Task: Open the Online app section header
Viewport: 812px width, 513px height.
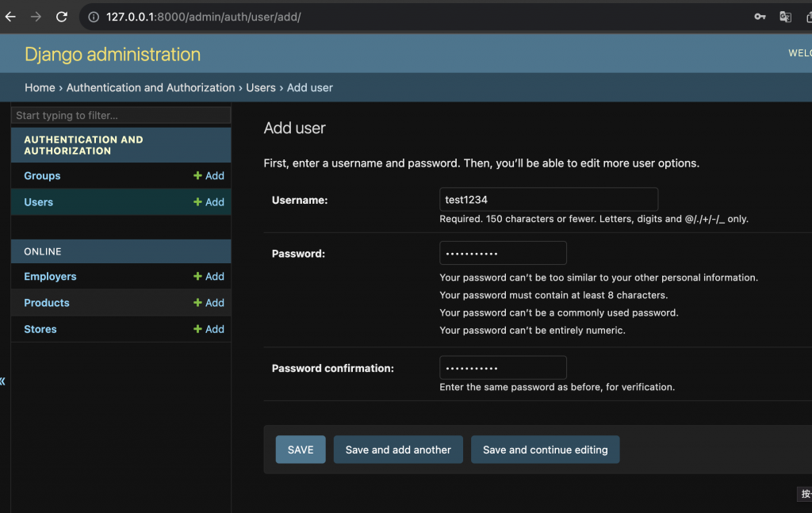Action: 43,251
